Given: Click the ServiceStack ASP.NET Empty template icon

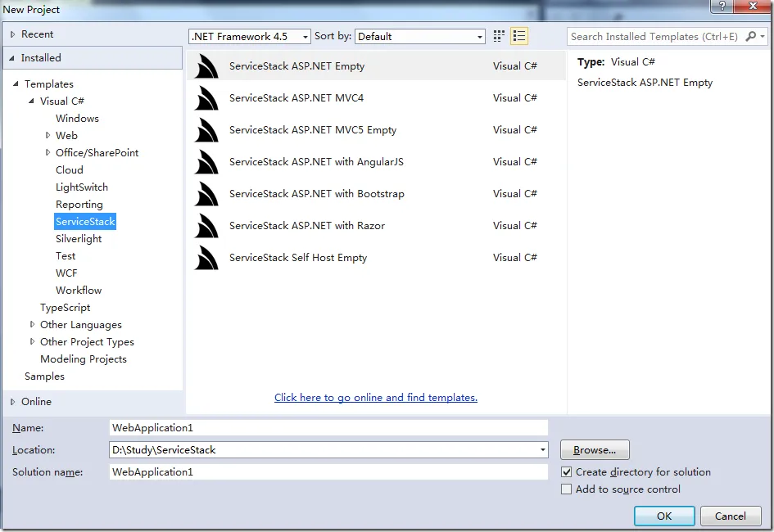Looking at the screenshot, I should click(x=206, y=66).
